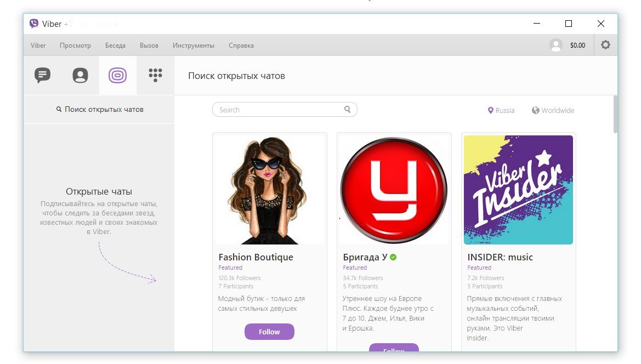Follow the Fashion Boutique chat

[269, 332]
